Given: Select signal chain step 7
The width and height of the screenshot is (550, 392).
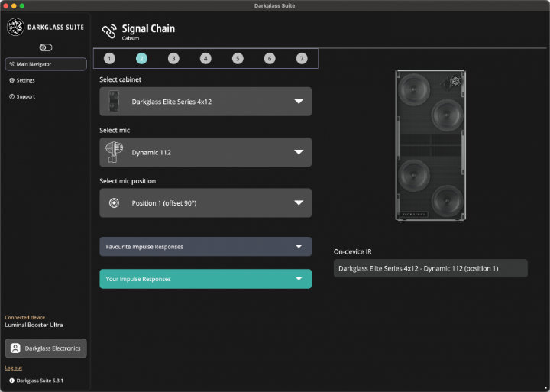Looking at the screenshot, I should coord(302,58).
